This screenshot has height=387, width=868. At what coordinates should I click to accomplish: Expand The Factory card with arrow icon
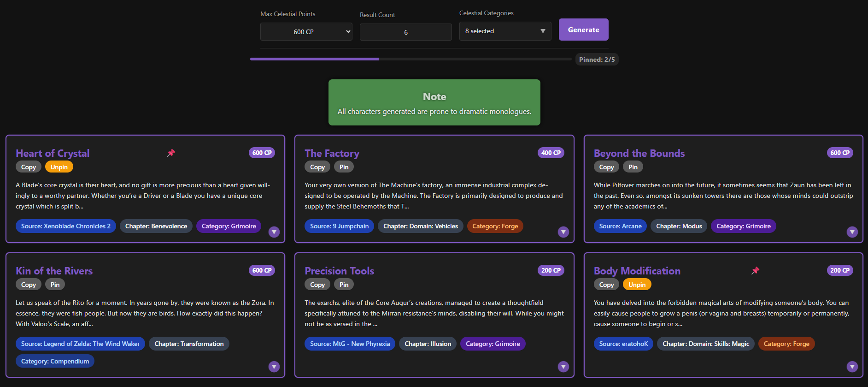point(563,232)
